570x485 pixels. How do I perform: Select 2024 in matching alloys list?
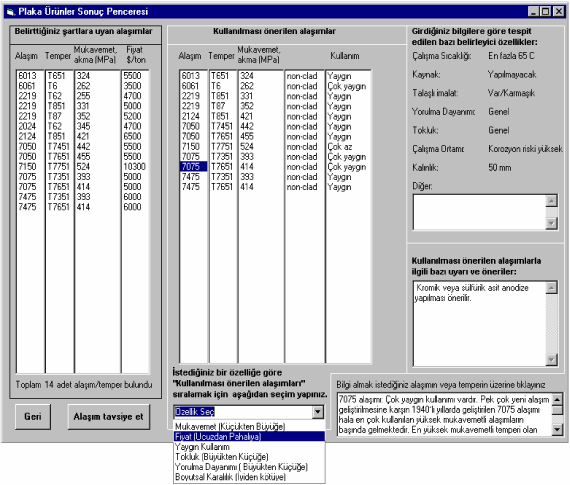point(27,126)
